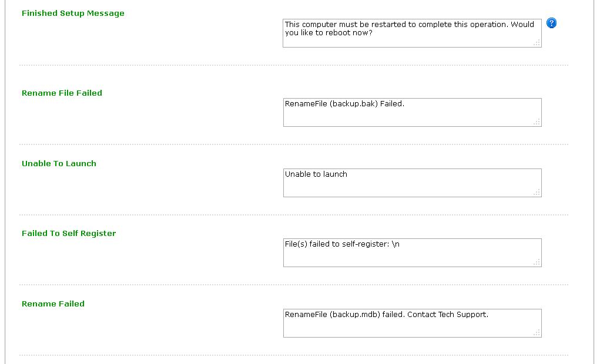This screenshot has width=600, height=364.
Task: Grab the Unable To Launch textarea resize corner
Action: 537,193
